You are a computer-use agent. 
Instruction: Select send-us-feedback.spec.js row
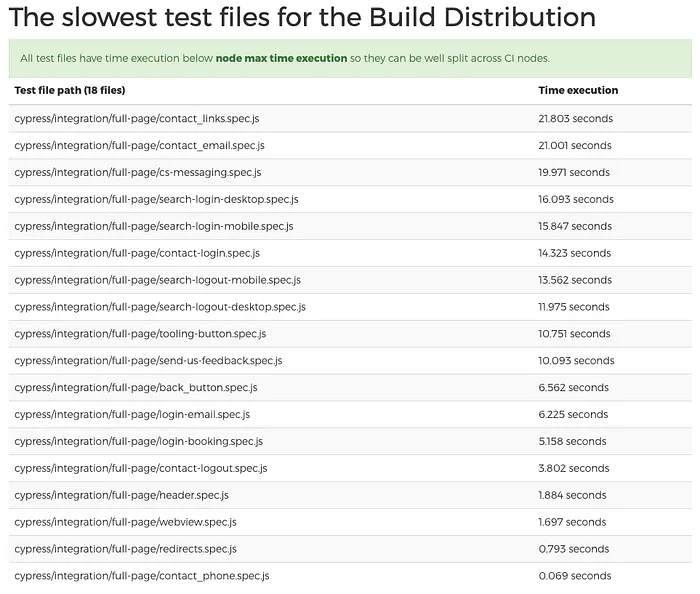coord(350,361)
